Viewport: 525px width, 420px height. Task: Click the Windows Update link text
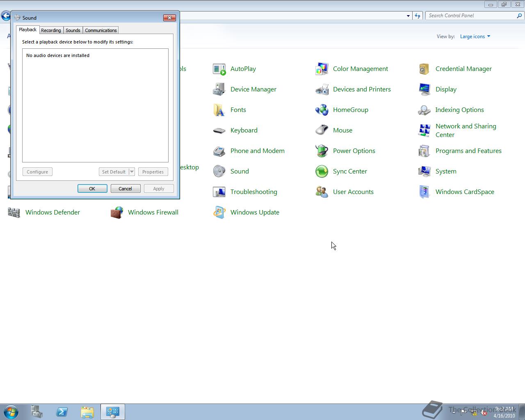point(255,212)
